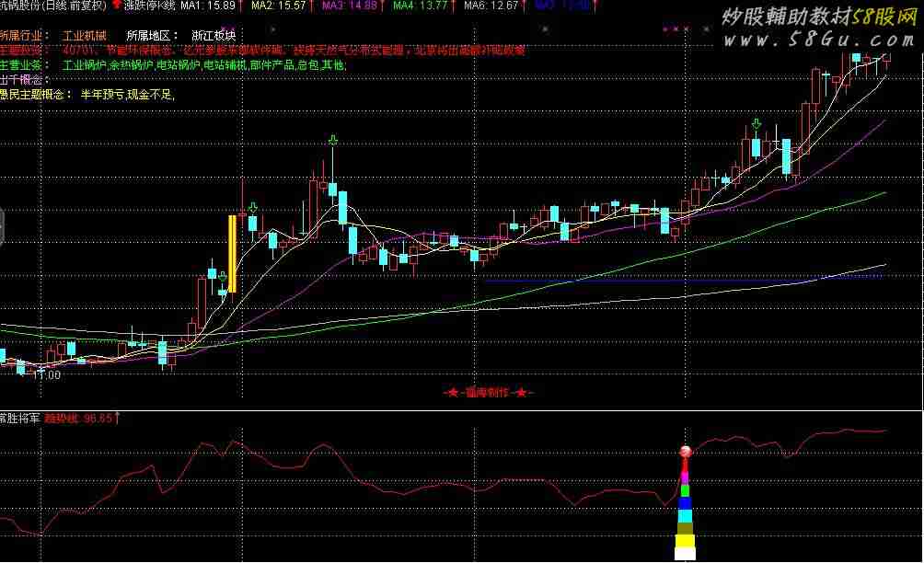Click the blue horizontal support line
Viewport: 924px width, 563px height.
(681, 278)
